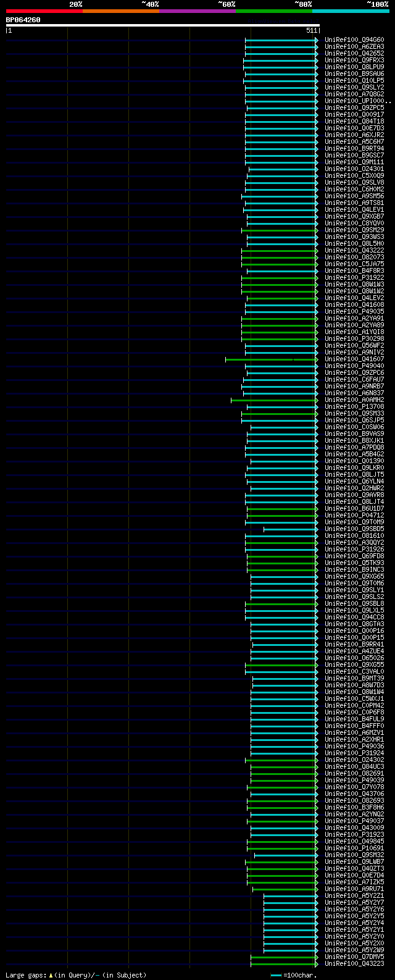Click the purple ~60% identity legend bar
395x980 pixels.
[x=197, y=10]
